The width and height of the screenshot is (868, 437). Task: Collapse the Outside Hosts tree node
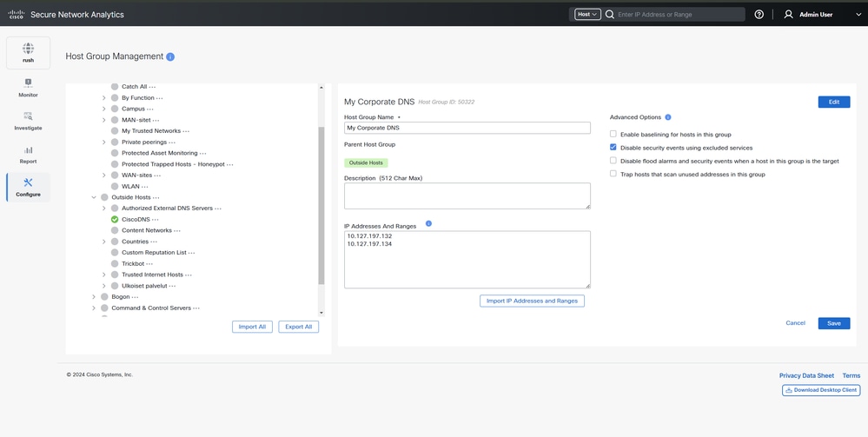[x=94, y=197]
